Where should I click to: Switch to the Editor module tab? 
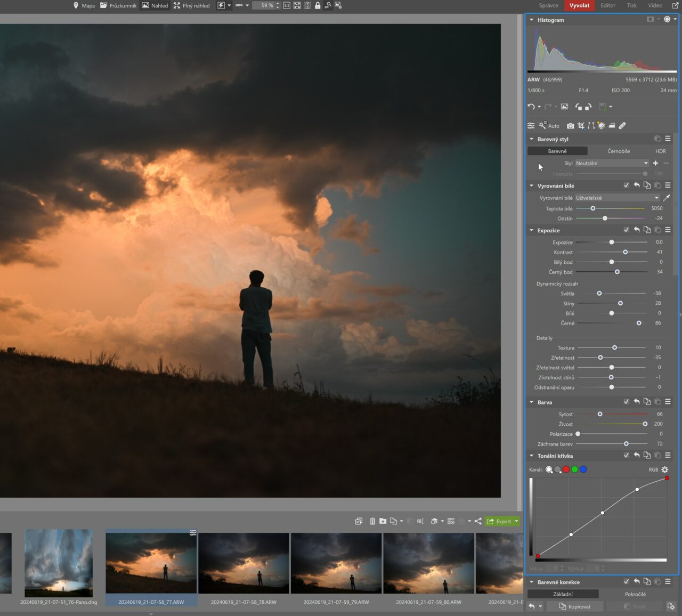[607, 5]
